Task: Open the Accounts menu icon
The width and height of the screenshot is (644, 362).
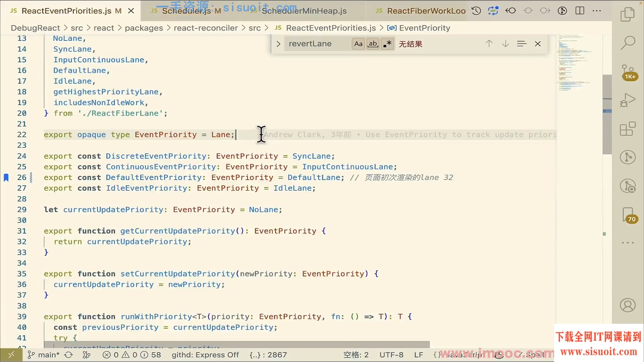Action: 628,305
